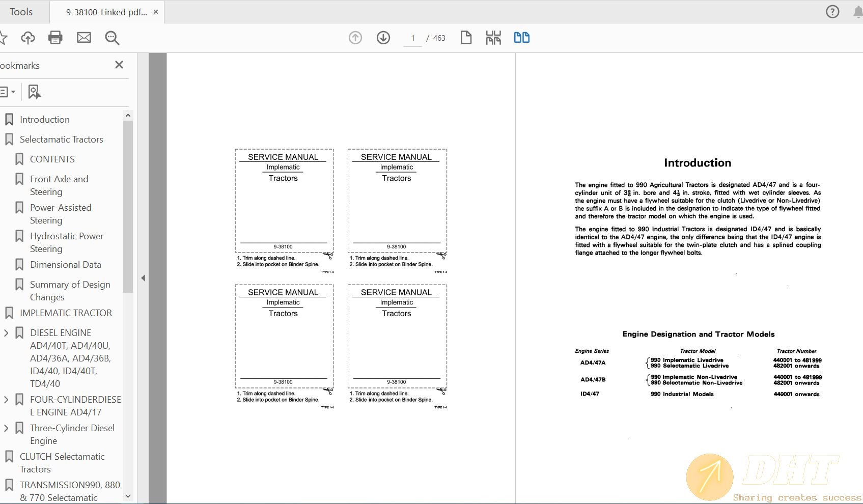Open the Help question mark icon

[x=832, y=12]
